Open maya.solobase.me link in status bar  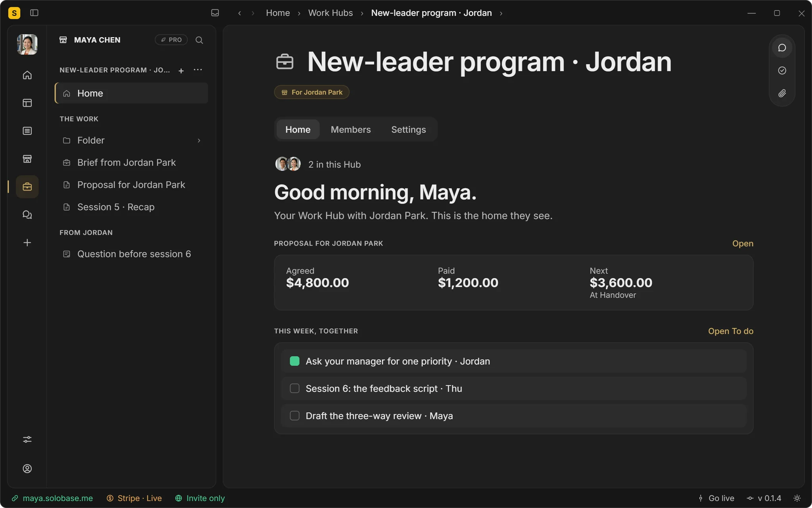[52, 498]
